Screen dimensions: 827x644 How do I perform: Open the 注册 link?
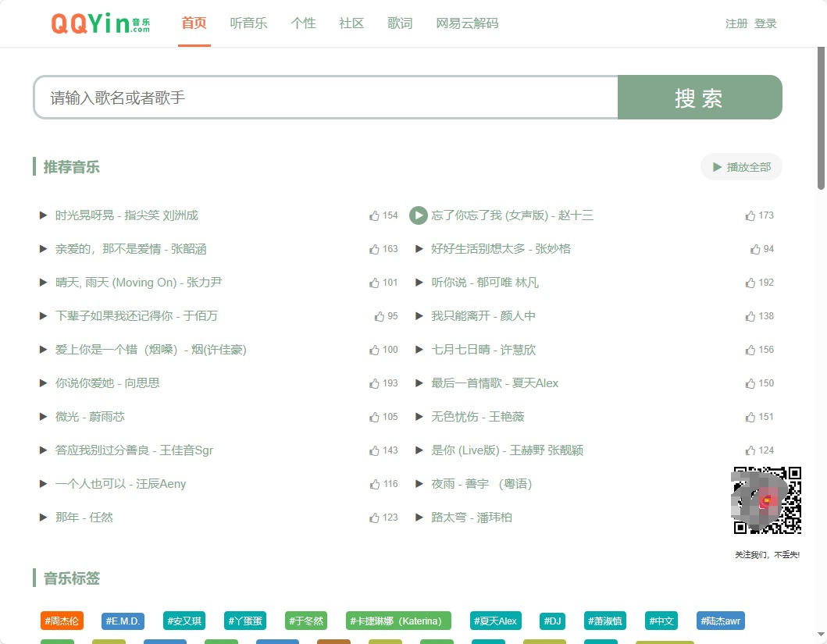pos(736,23)
